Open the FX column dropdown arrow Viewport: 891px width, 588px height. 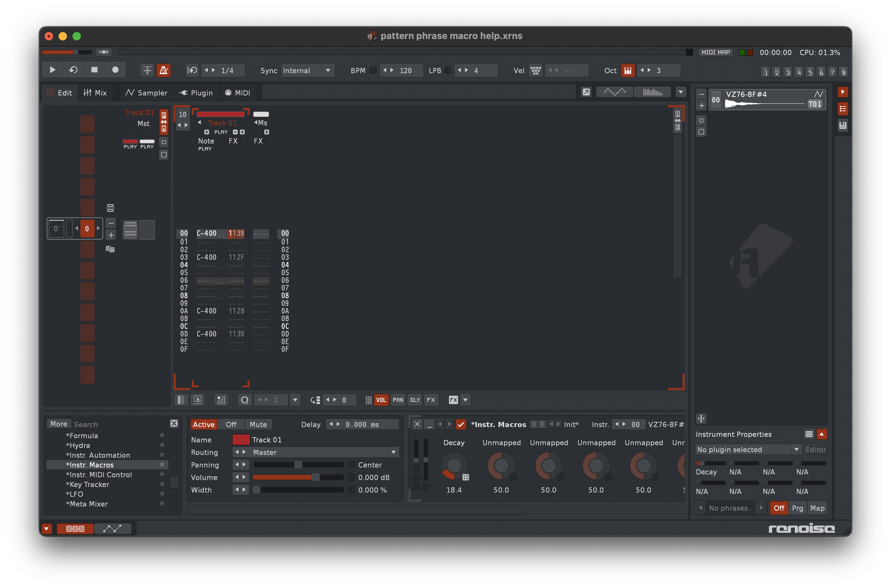(x=465, y=400)
